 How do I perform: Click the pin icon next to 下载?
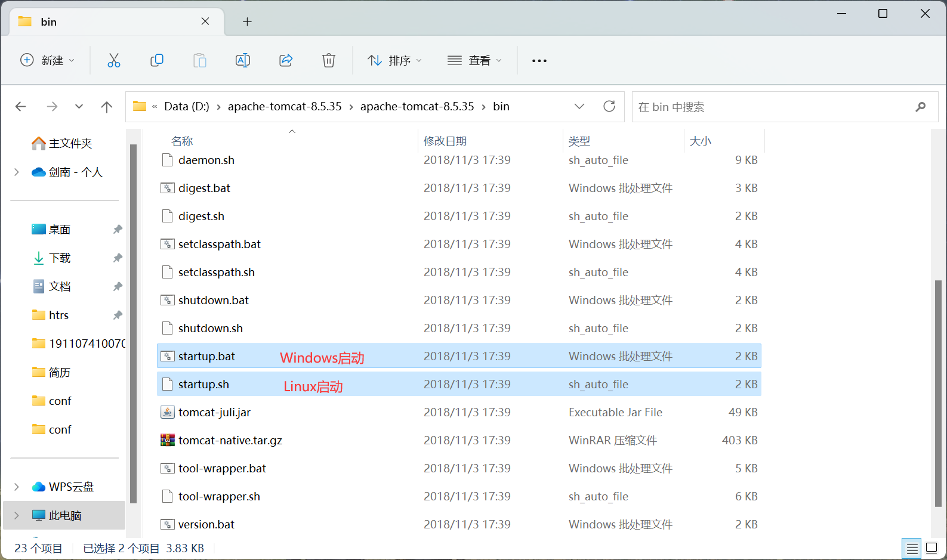118,258
